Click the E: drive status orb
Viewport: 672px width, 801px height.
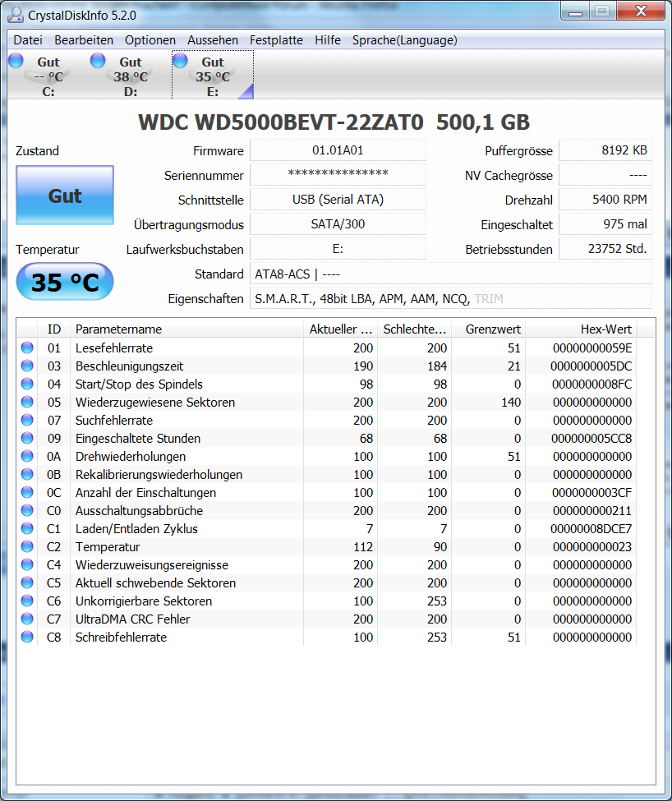pyautogui.click(x=180, y=60)
